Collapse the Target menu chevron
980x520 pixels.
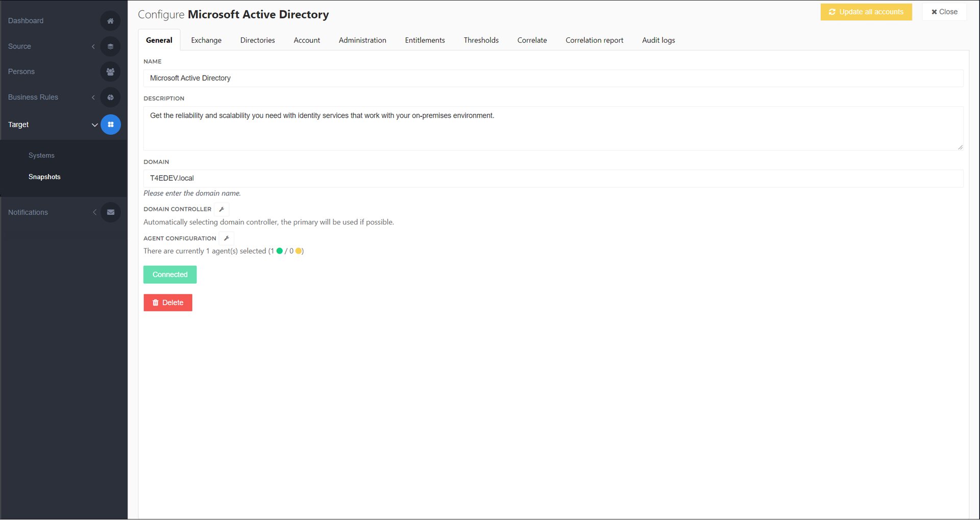[x=94, y=125]
